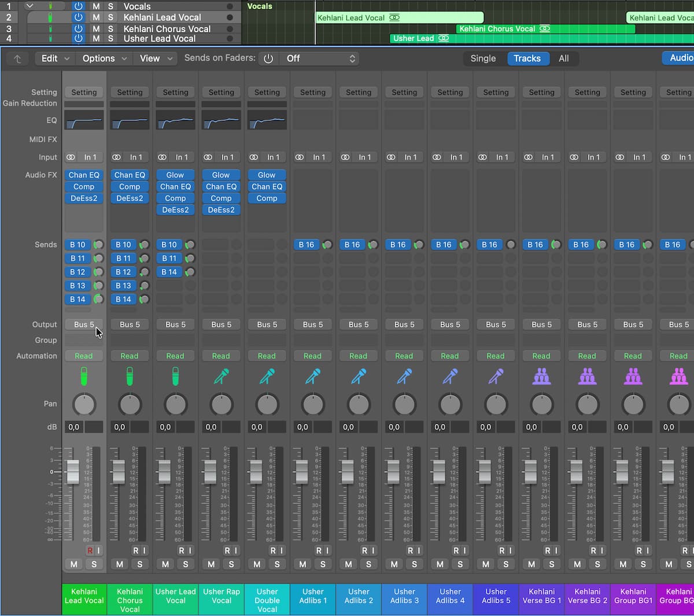The image size is (694, 616).
Task: Click the Usher Double Vocal microphone icon
Action: pyautogui.click(x=267, y=377)
